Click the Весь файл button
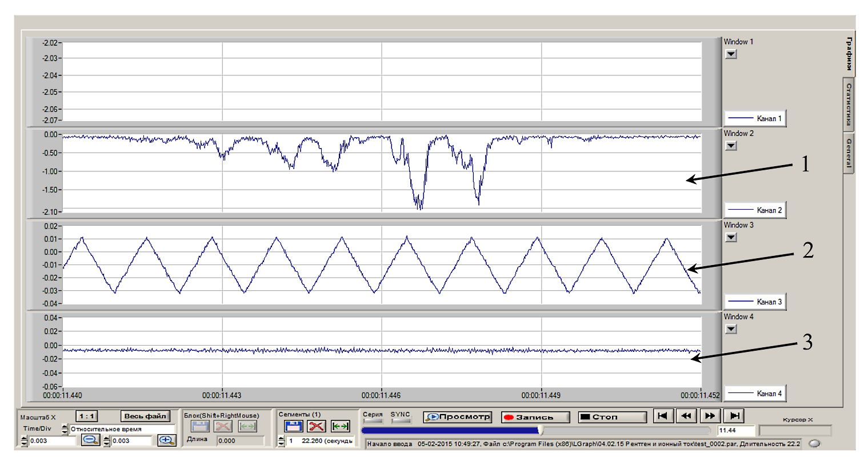The image size is (868, 465). pyautogui.click(x=145, y=416)
